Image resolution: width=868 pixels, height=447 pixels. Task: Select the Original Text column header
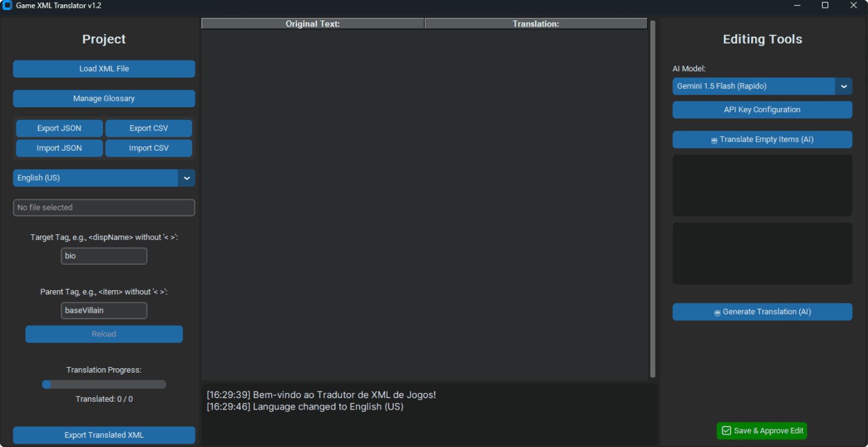coord(313,24)
